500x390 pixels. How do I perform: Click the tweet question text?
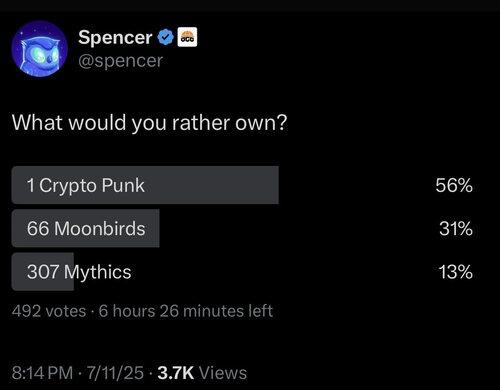click(149, 123)
